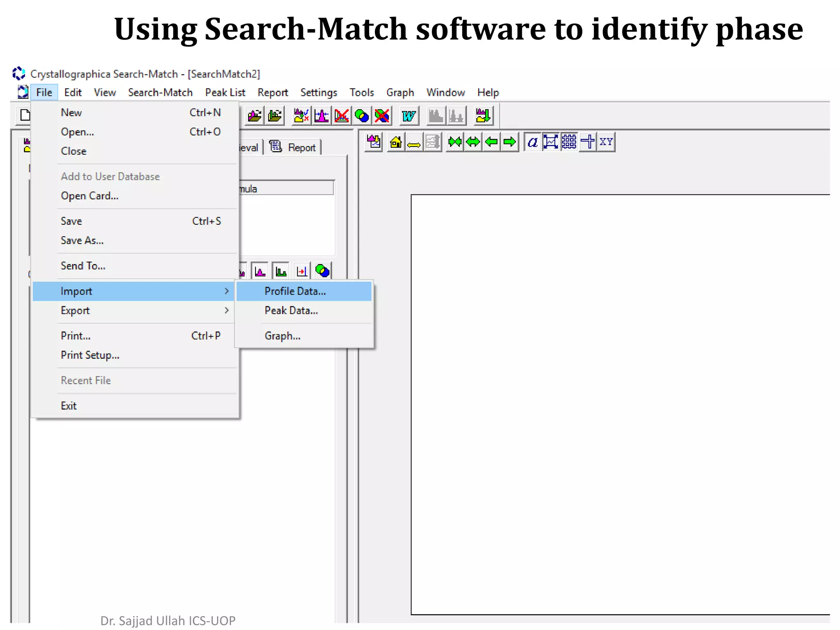
Task: Click the red-crossed circles toolbar icon
Action: point(382,116)
